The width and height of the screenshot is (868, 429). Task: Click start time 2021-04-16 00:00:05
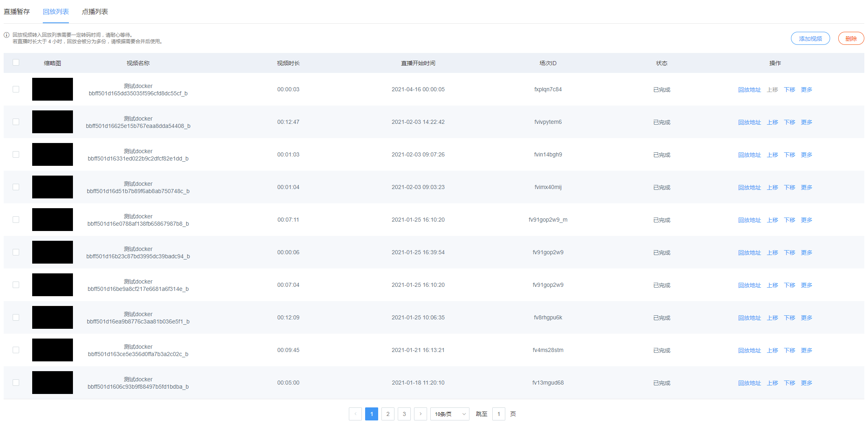pyautogui.click(x=418, y=89)
